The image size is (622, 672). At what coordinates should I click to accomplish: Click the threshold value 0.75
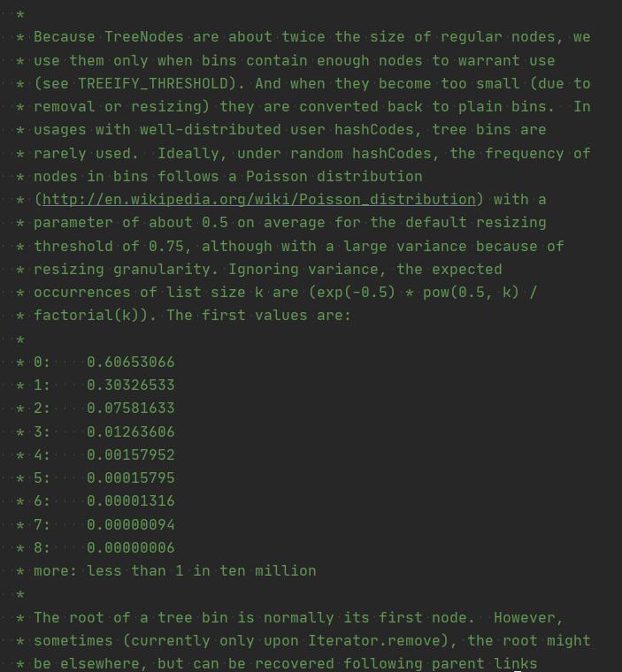click(166, 247)
